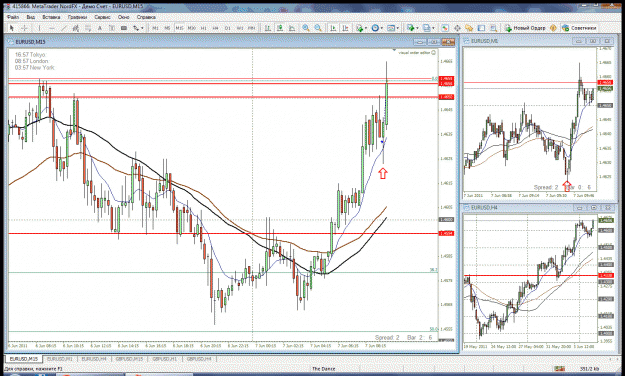Switch chart to H1 timeframe
The image size is (625, 376).
point(204,28)
